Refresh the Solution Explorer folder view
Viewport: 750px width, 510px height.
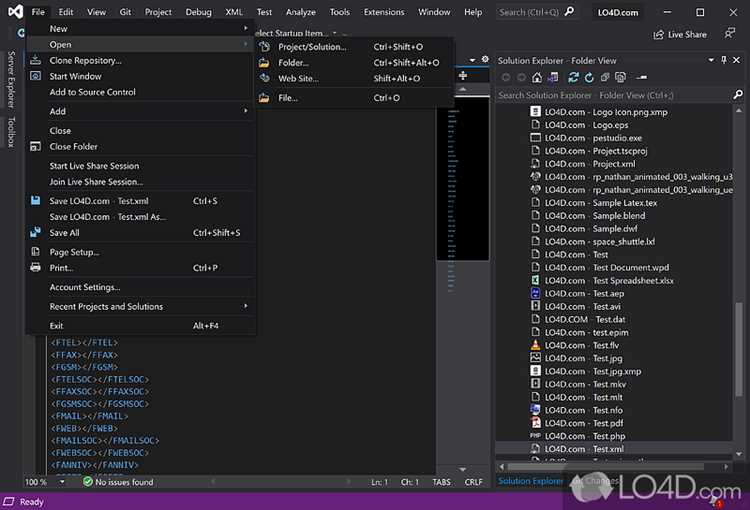pos(589,77)
